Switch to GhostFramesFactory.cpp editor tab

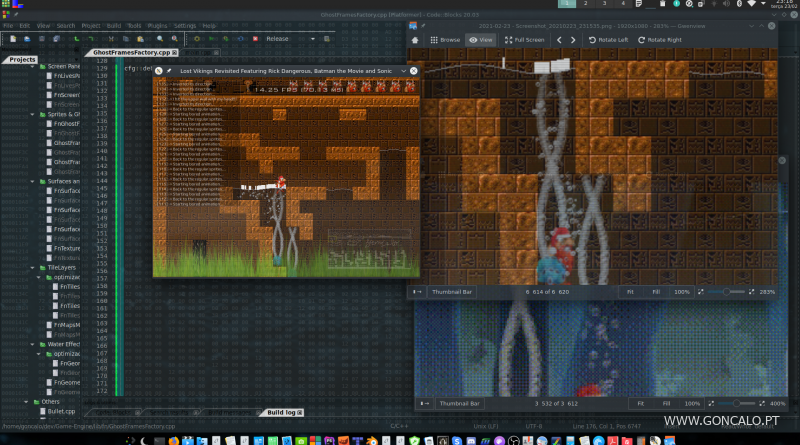(134, 52)
